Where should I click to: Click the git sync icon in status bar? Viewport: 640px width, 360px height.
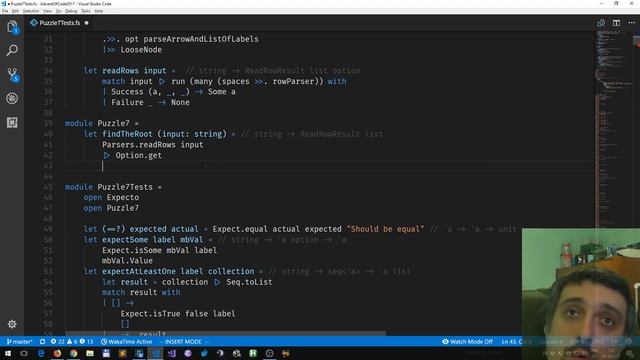42,342
